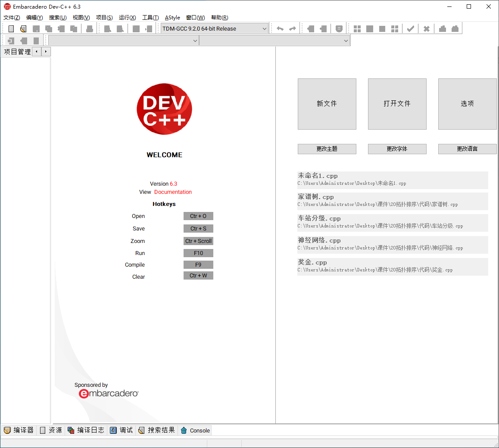Switch to the Console bottom tab
This screenshot has height=448, width=499.
(195, 430)
